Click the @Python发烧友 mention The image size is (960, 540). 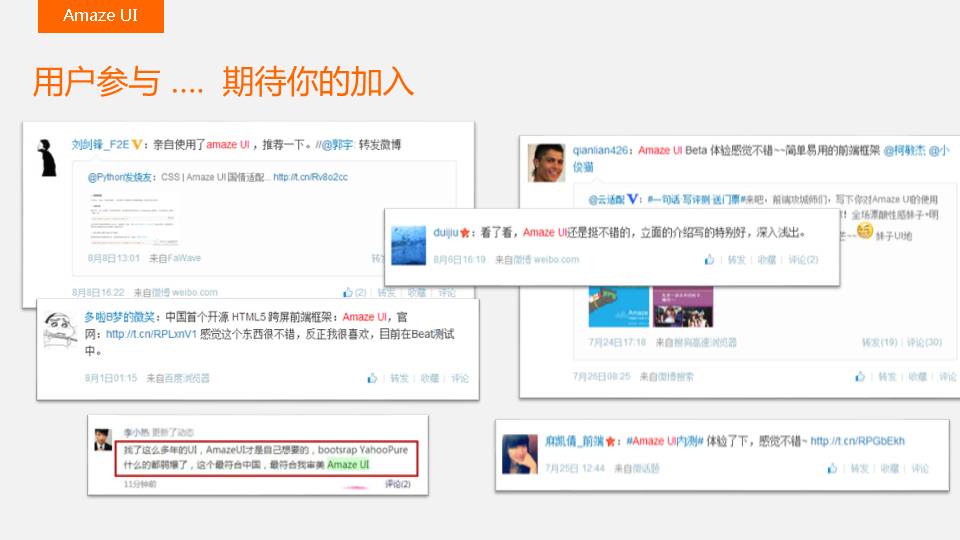click(123, 177)
